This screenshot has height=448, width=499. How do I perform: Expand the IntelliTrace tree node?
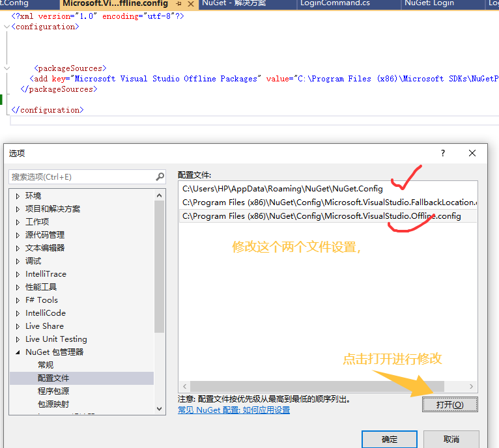[x=18, y=274]
